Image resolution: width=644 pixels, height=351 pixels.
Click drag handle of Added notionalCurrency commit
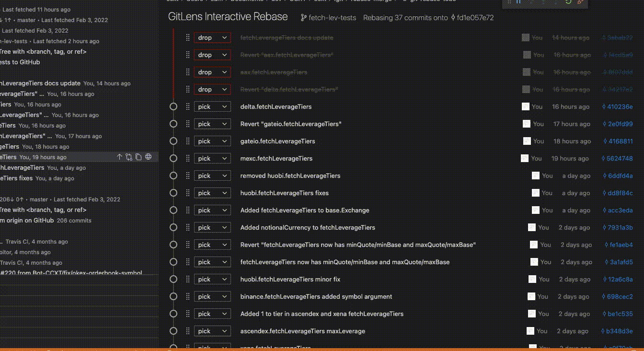coord(188,227)
